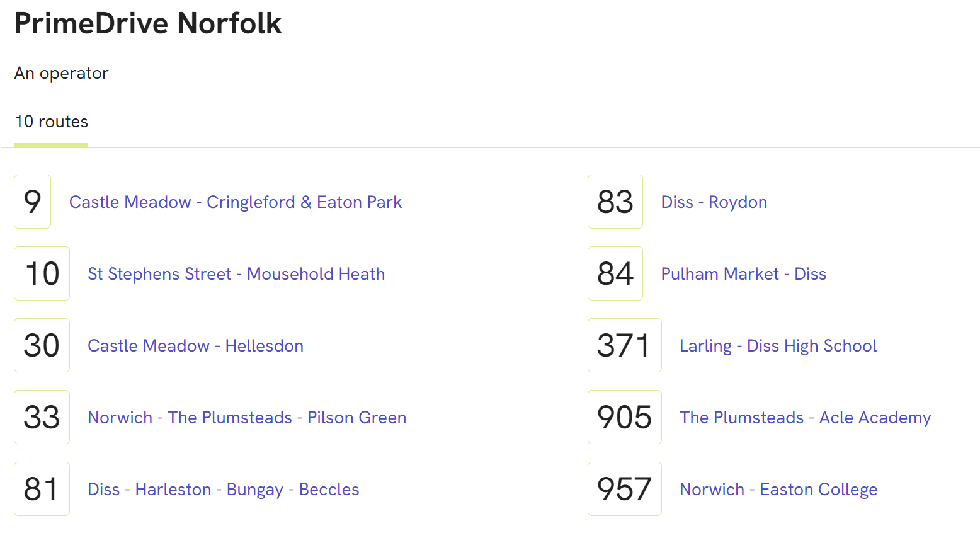
Task: Open the Pulham Market - Diss route
Action: (x=743, y=274)
